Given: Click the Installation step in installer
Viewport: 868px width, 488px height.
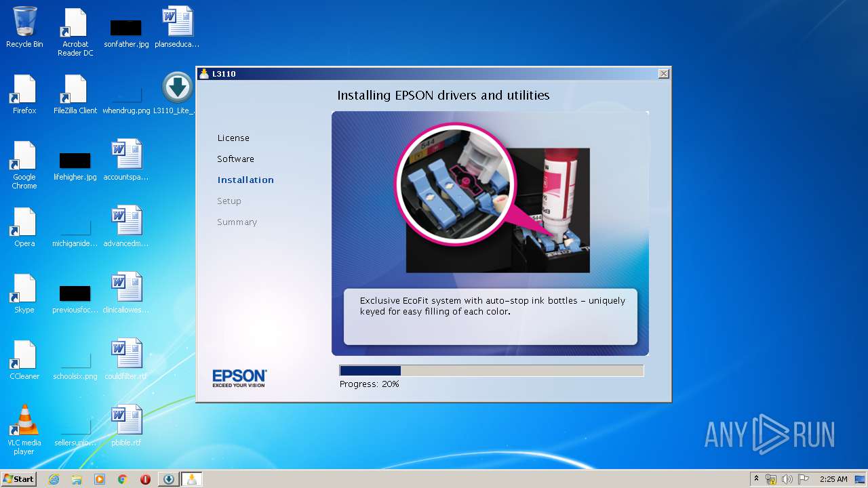Looking at the screenshot, I should point(245,180).
